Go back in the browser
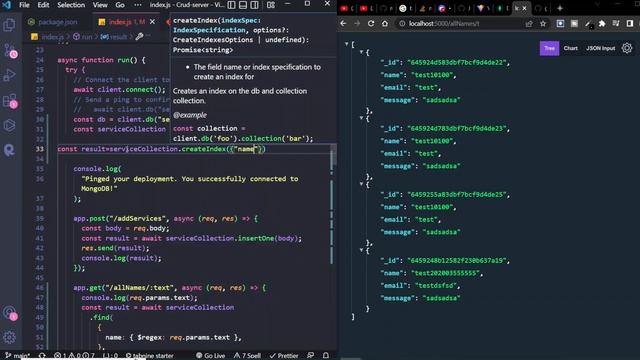This screenshot has height=360, width=640. click(x=343, y=24)
